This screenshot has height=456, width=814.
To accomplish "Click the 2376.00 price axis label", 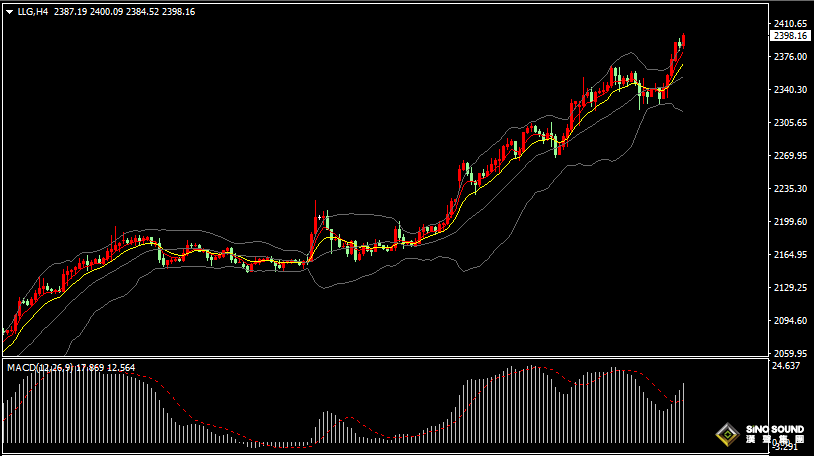I will point(790,57).
